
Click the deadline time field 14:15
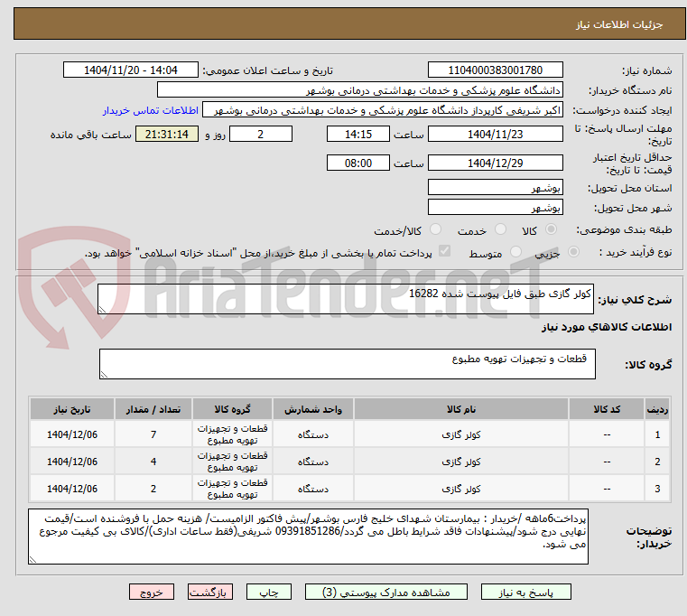pos(358,135)
